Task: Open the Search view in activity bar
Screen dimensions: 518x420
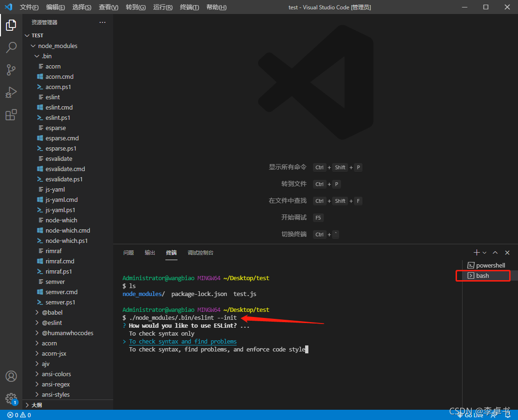Action: tap(11, 47)
